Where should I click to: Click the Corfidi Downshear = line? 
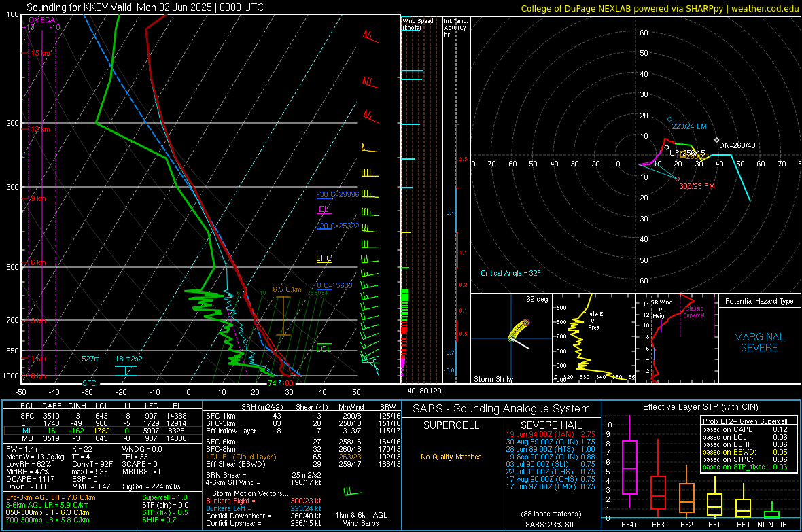pos(264,516)
